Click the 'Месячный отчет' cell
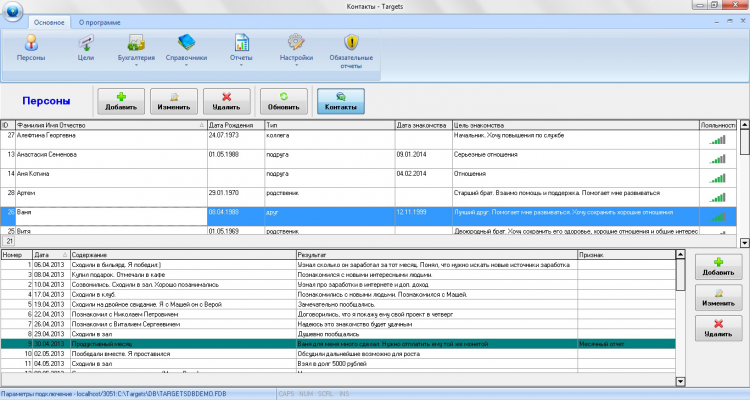The height and width of the screenshot is (400, 750). [626, 344]
